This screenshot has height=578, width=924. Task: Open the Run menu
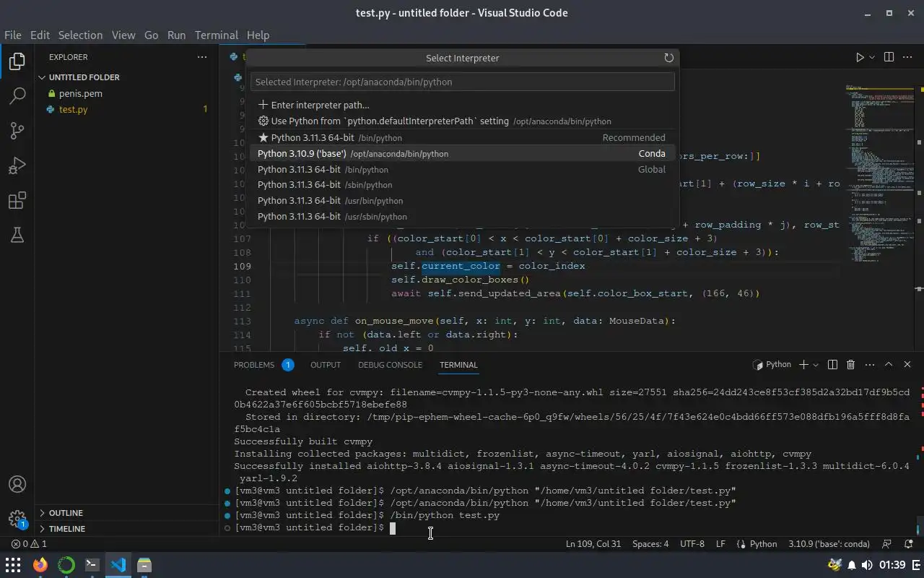pos(176,35)
